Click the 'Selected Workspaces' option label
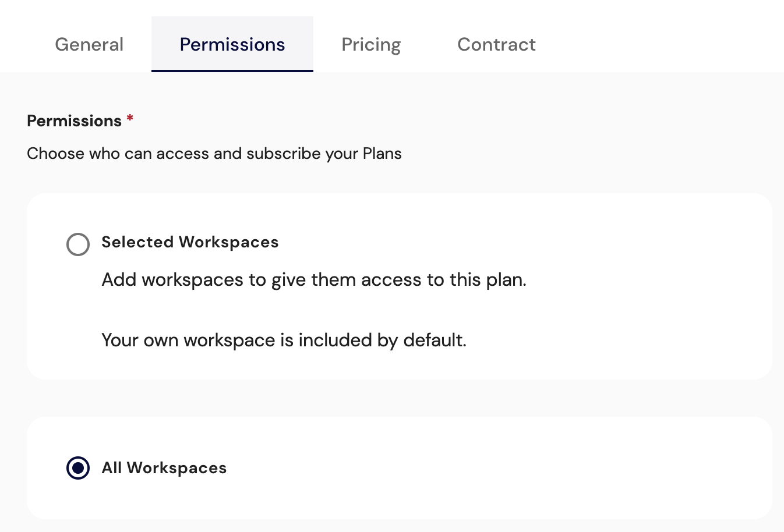 190,242
